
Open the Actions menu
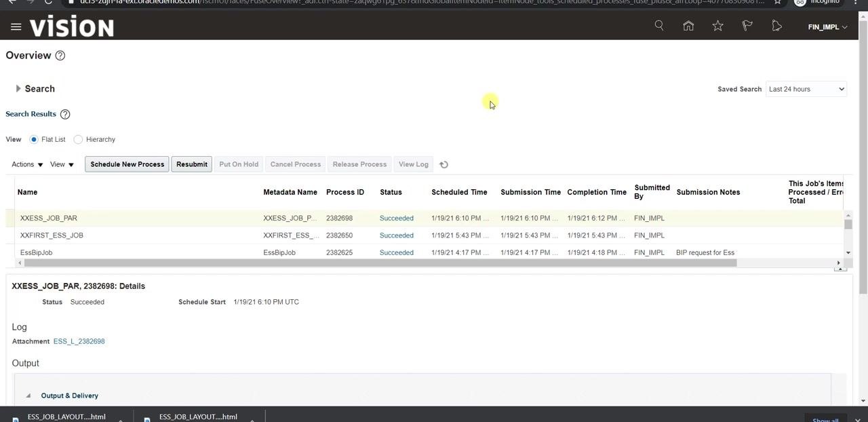point(27,164)
